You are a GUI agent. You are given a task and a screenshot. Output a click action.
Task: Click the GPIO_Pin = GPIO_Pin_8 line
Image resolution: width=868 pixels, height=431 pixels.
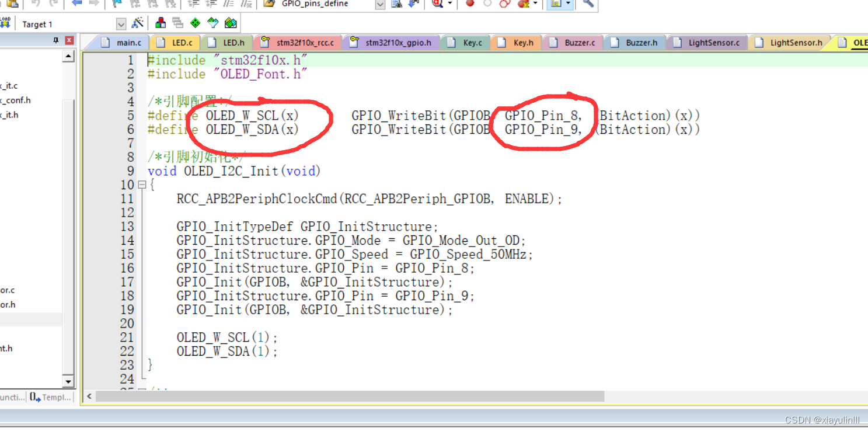326,269
